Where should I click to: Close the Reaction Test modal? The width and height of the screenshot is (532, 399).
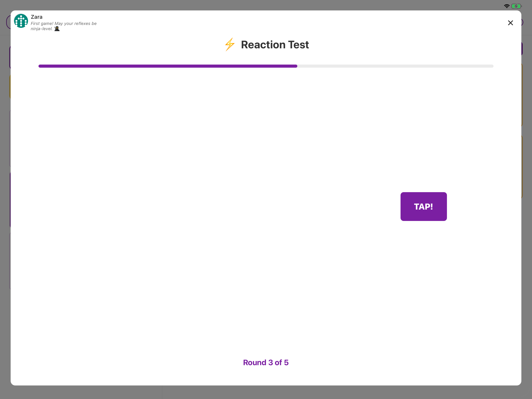(x=510, y=23)
